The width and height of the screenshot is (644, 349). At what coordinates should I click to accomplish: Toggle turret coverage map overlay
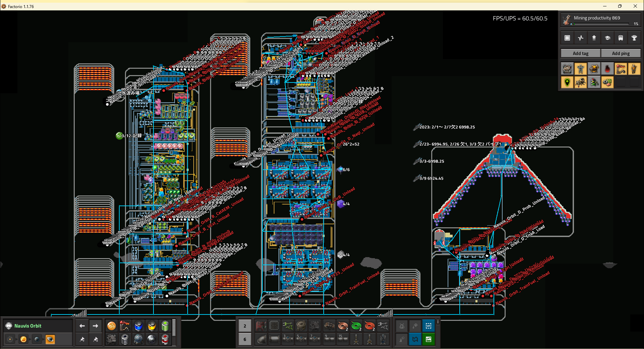pyautogui.click(x=594, y=69)
